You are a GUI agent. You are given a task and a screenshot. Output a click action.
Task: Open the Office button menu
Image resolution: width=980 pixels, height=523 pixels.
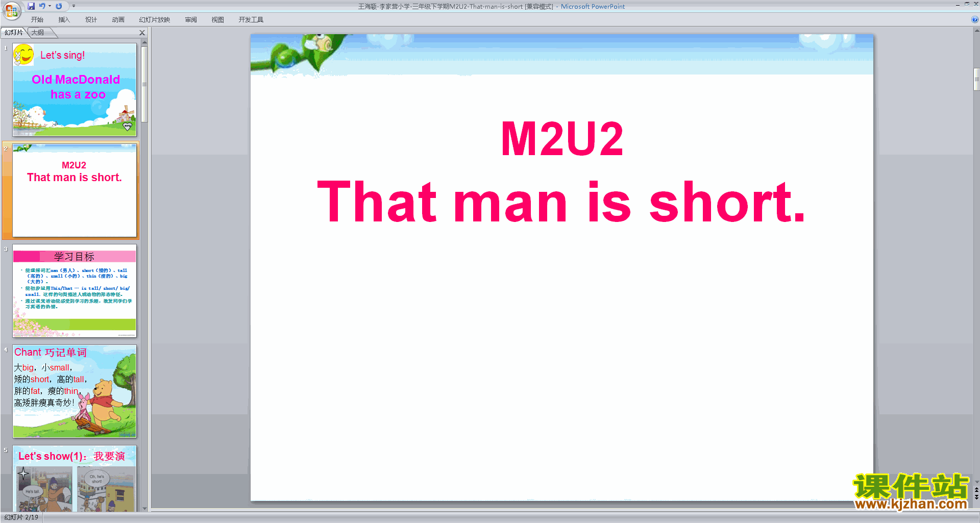click(x=11, y=10)
